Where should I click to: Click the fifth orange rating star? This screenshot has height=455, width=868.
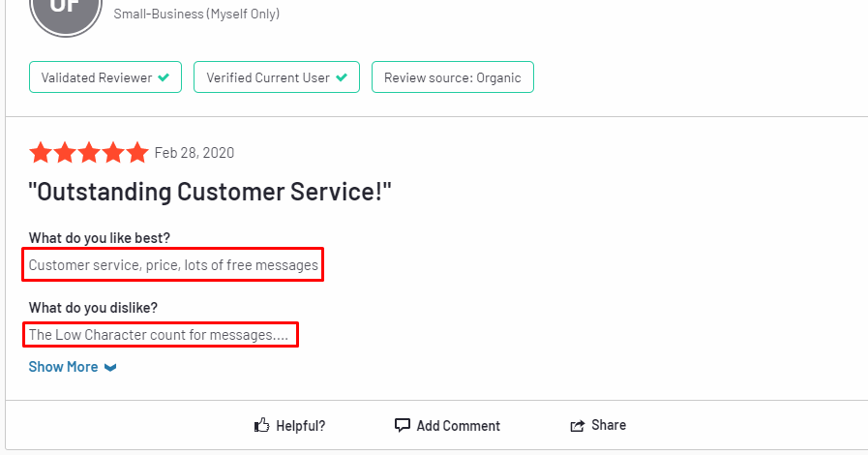(x=136, y=152)
